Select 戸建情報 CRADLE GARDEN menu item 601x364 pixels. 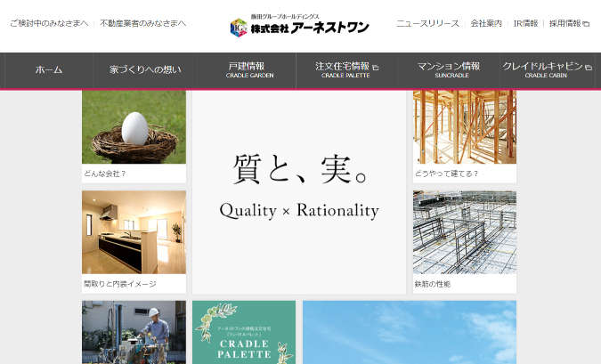tap(248, 70)
